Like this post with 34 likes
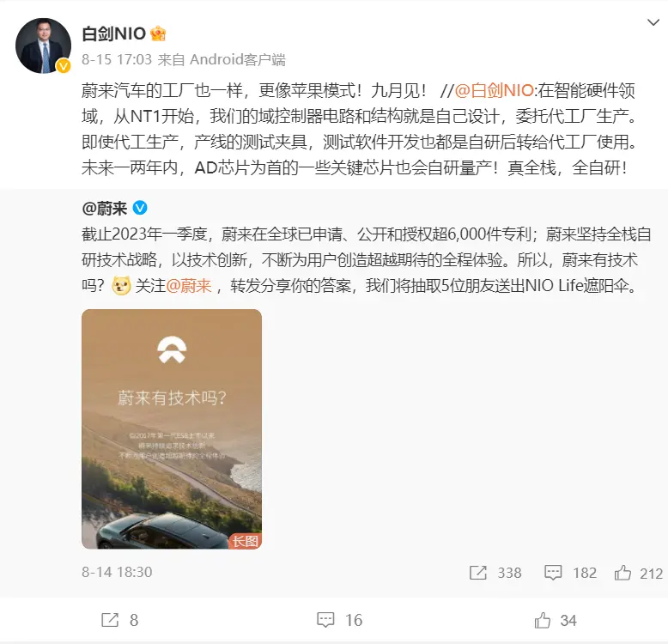The height and width of the screenshot is (644, 668). (556, 621)
